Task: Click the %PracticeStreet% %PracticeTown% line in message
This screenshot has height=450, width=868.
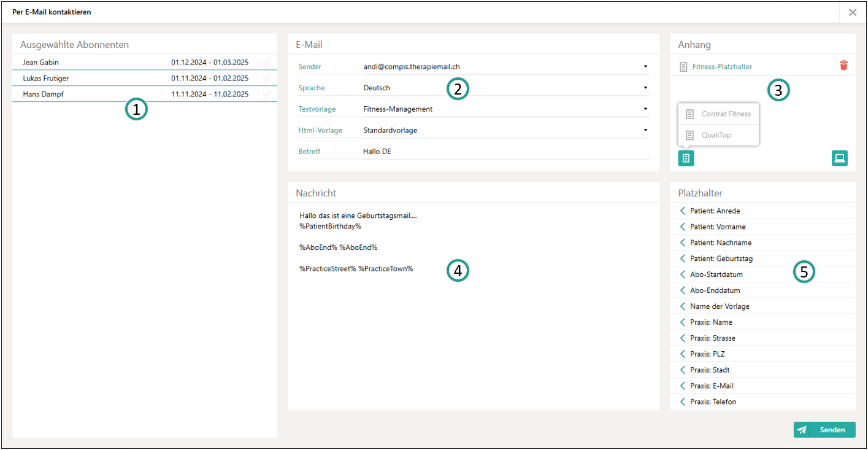Action: [356, 268]
